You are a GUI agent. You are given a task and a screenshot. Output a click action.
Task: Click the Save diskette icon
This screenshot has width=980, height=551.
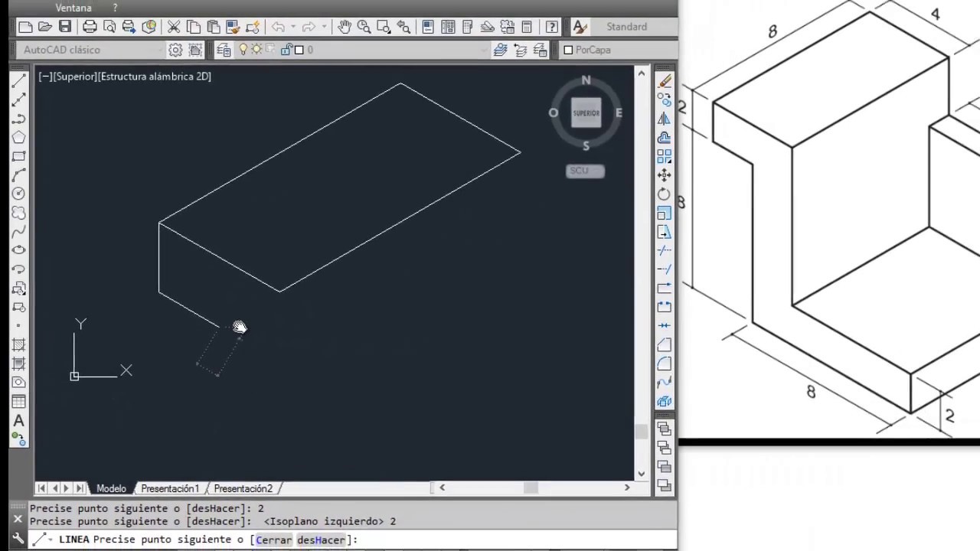pyautogui.click(x=65, y=27)
